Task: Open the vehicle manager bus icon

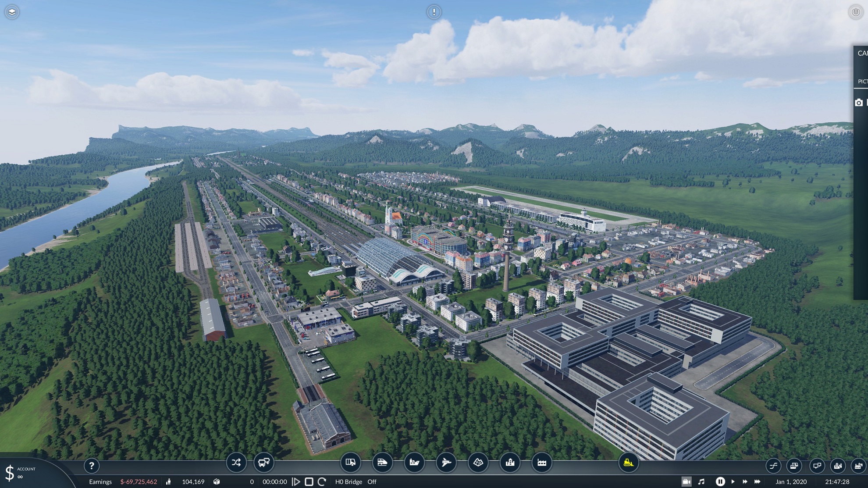Action: point(264,463)
